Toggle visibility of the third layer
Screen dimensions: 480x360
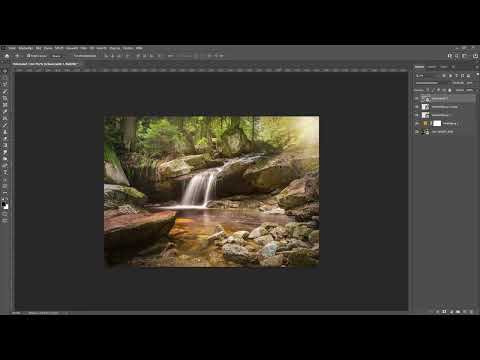pos(417,115)
